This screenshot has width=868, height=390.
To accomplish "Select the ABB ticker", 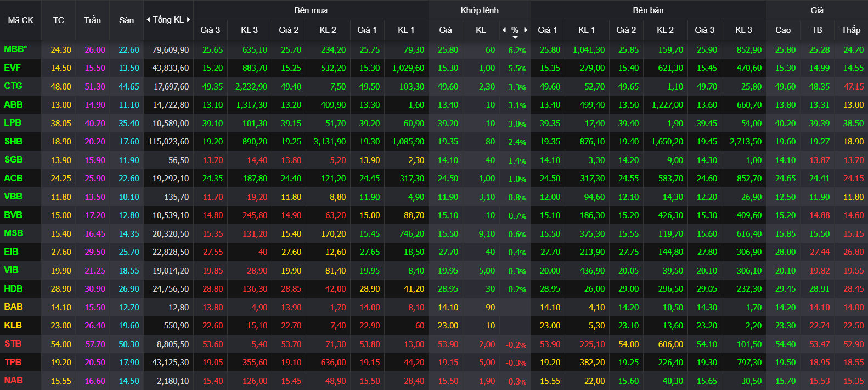I will 13,104.
